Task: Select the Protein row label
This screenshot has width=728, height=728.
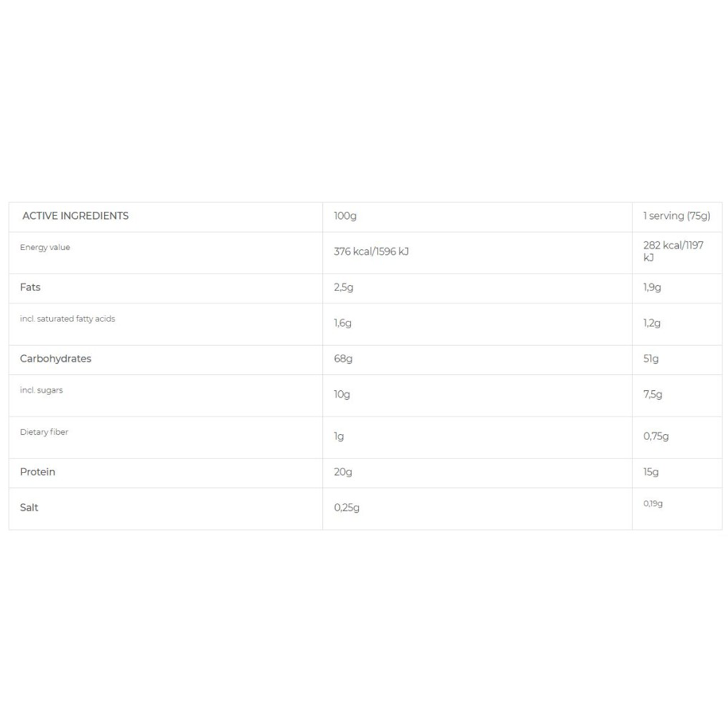Action: click(x=38, y=472)
